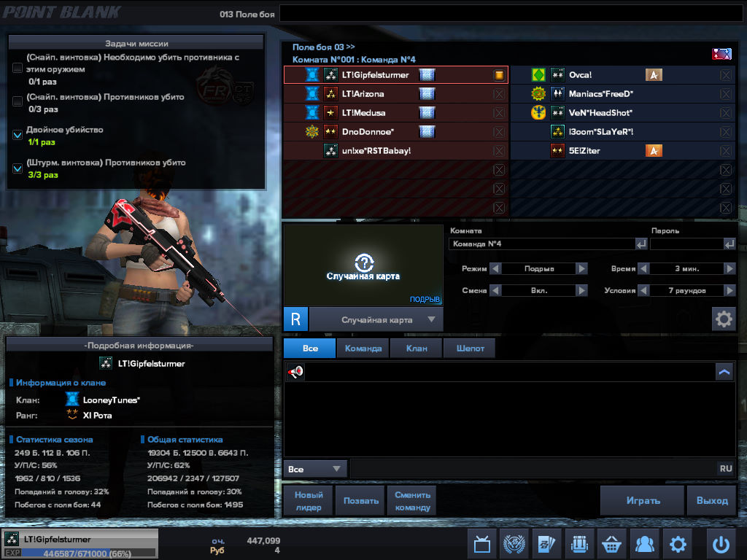Select previous mode with Режим left arrow

click(x=495, y=268)
